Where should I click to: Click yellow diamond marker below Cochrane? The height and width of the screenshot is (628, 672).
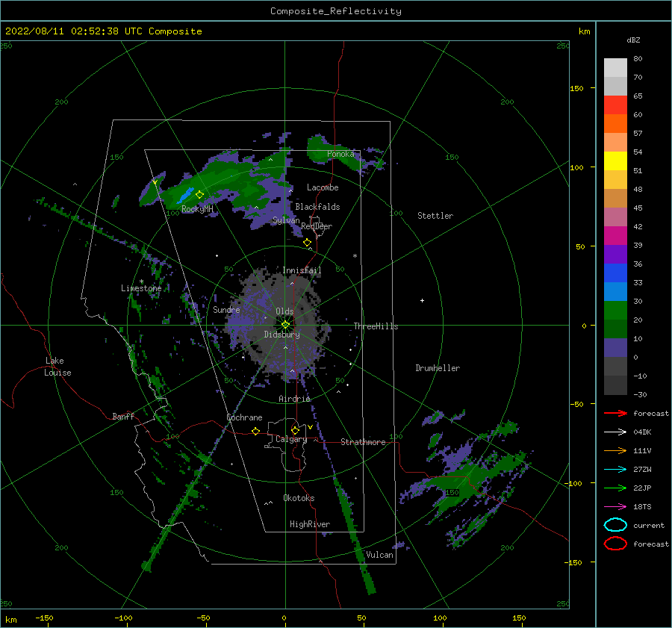256,431
